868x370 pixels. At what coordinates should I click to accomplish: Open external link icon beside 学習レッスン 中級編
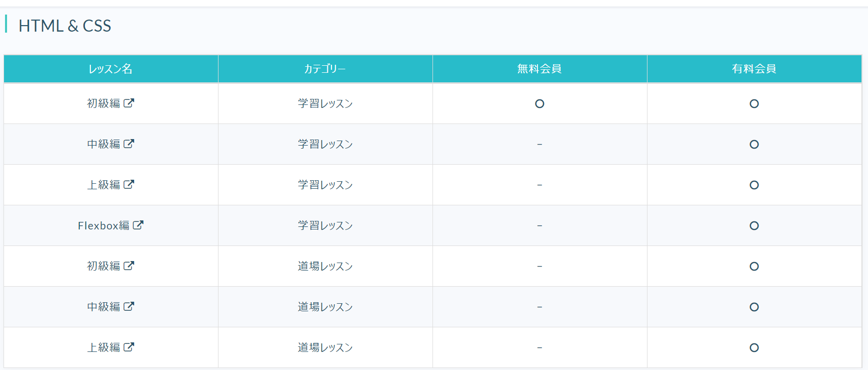129,144
